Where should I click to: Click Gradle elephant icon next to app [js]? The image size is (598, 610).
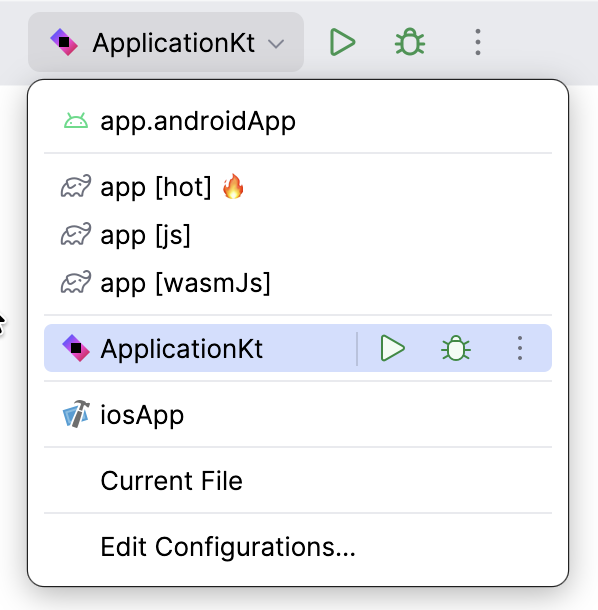76,234
